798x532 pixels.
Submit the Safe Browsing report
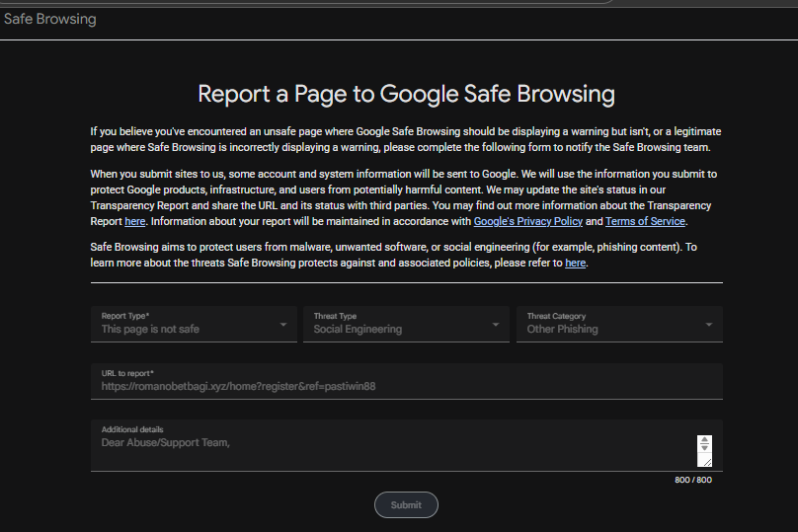pyautogui.click(x=406, y=505)
